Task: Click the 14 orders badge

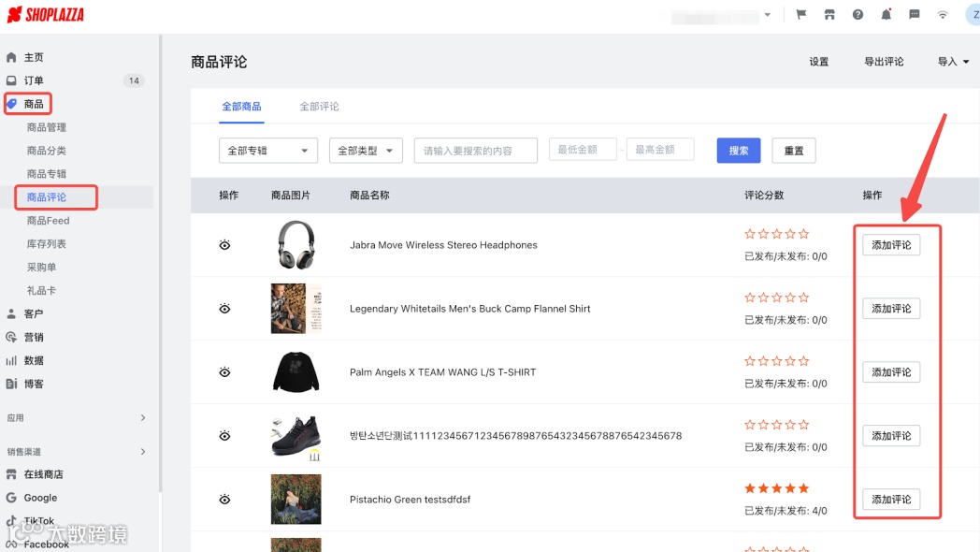Action: click(134, 80)
